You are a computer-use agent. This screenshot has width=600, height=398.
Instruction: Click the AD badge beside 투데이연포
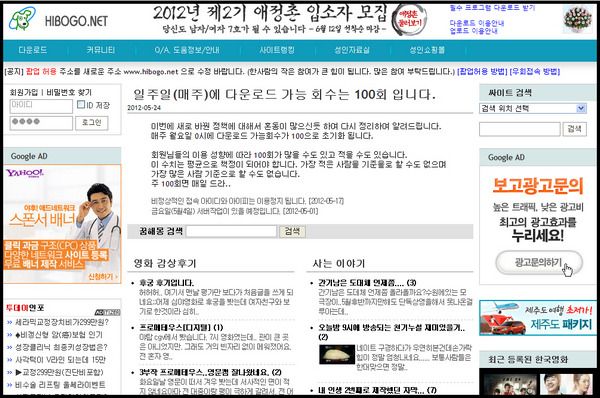pyautogui.click(x=108, y=312)
